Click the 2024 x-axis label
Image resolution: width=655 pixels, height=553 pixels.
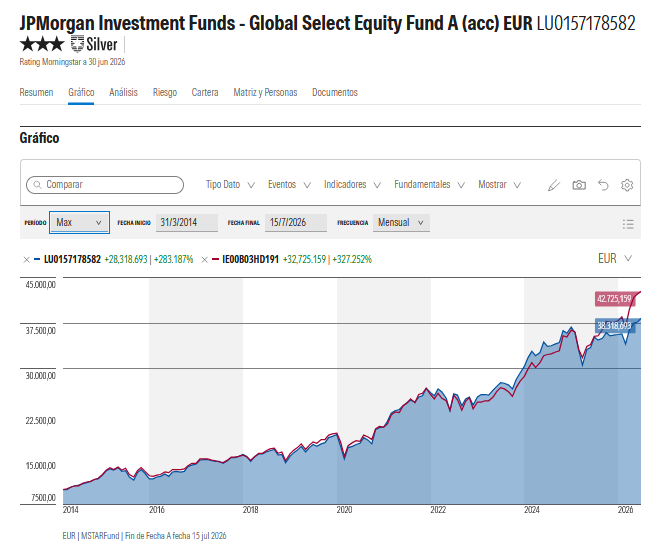tap(532, 510)
